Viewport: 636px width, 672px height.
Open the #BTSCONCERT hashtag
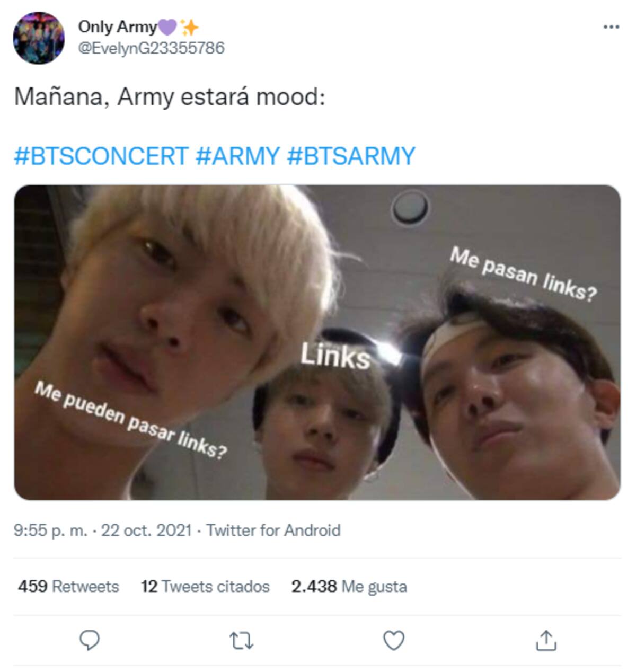pyautogui.click(x=101, y=156)
